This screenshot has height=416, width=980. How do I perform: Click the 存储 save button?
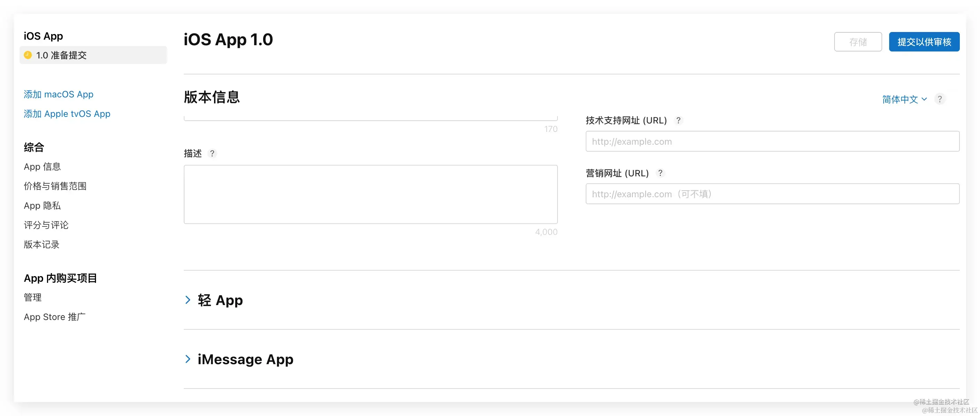(857, 42)
